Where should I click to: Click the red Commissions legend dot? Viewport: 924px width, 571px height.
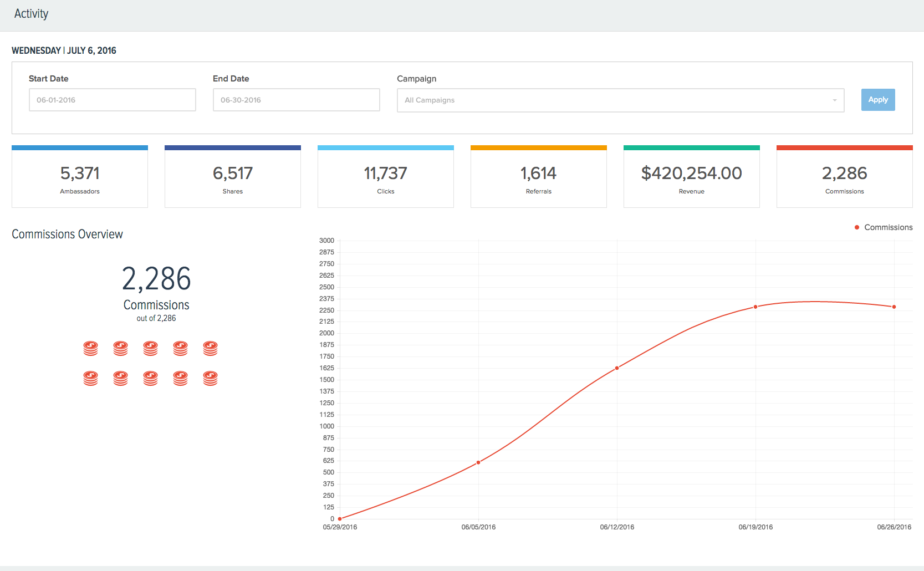856,227
